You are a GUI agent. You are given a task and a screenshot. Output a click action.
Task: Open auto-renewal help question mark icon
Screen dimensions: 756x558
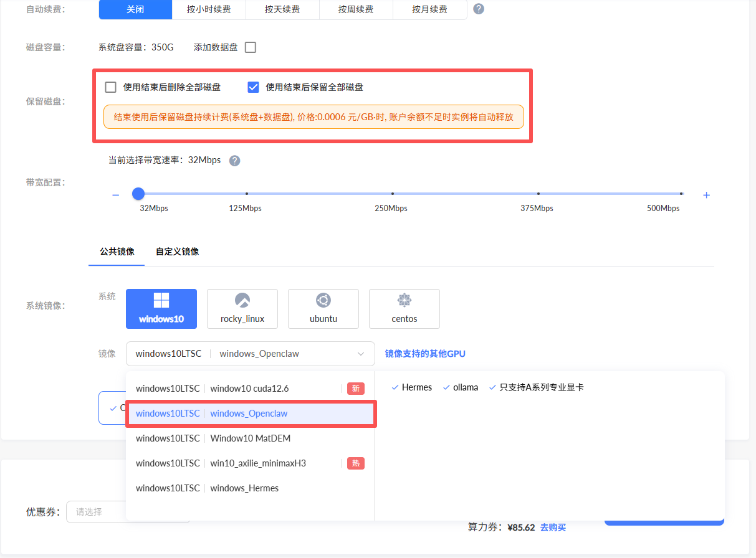coord(479,9)
